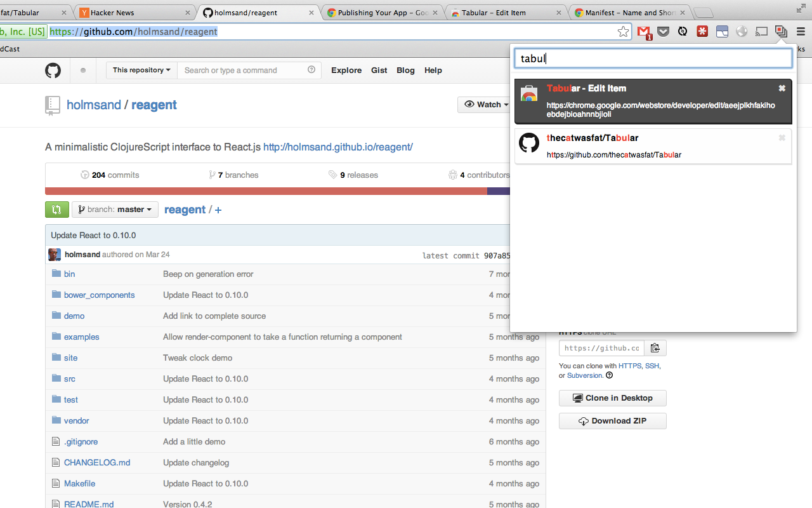Image resolution: width=812 pixels, height=508 pixels.
Task: Click Explore in GitHub header
Action: (346, 70)
